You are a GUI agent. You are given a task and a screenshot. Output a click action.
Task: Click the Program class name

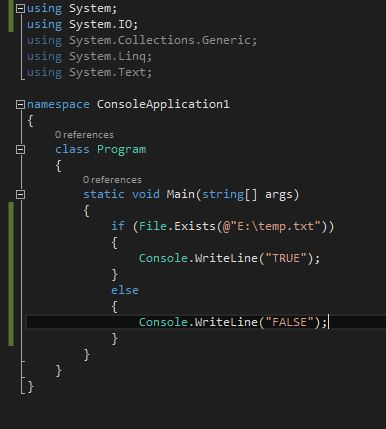coord(122,150)
